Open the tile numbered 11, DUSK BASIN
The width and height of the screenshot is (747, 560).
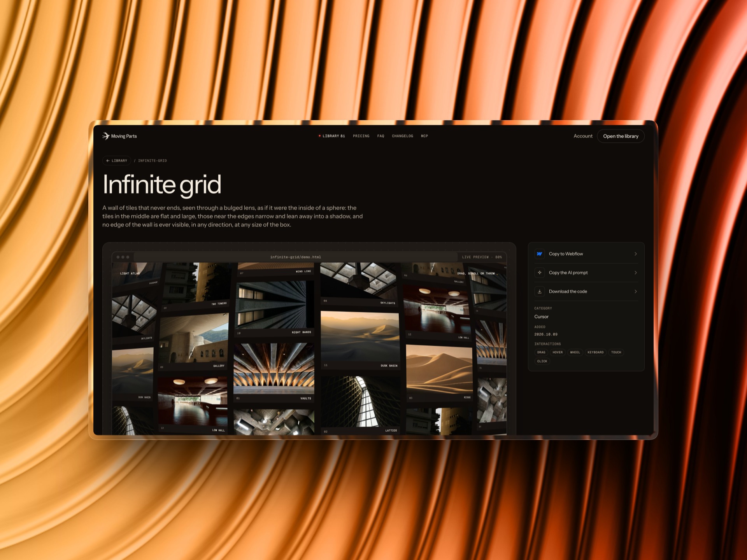point(360,339)
